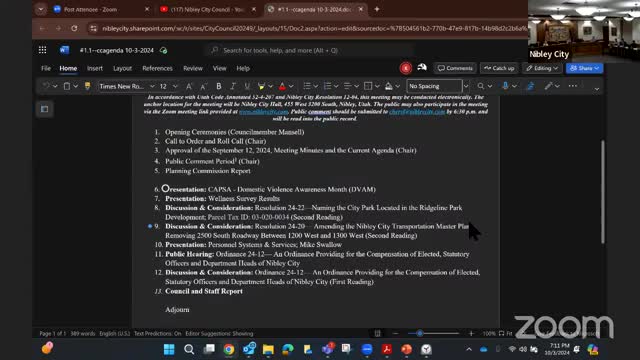Click the document vertical scrollbar
Image resolution: width=640 pixels, height=360 pixels.
click(602, 192)
